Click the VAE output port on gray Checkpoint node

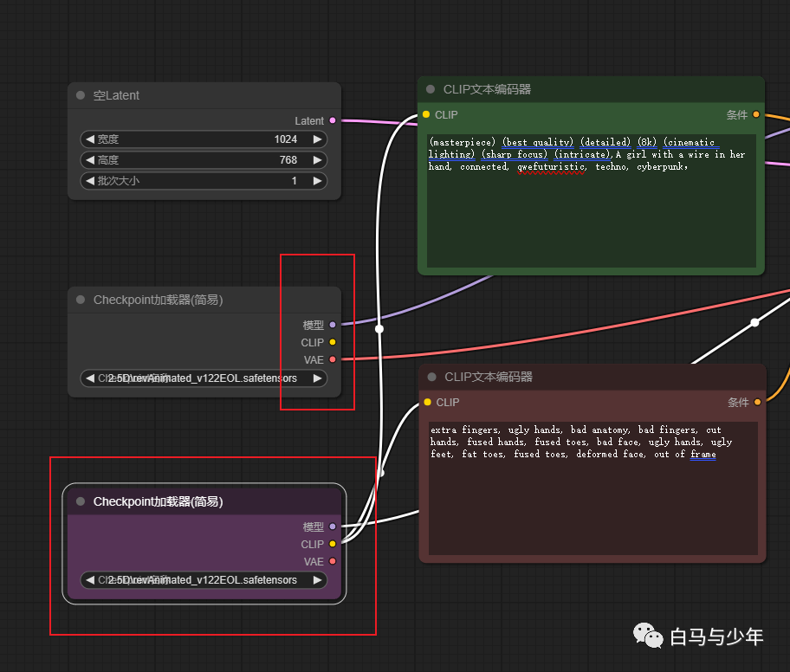coord(333,359)
